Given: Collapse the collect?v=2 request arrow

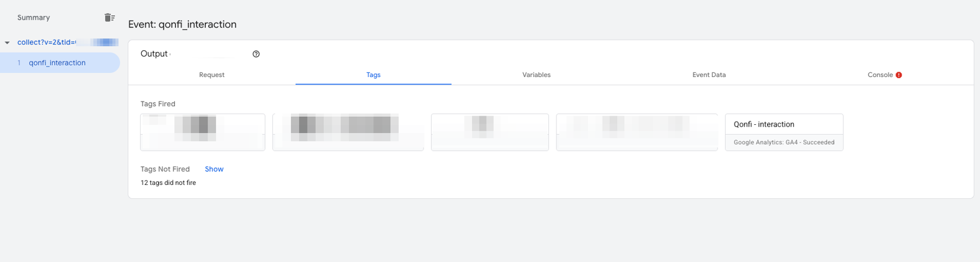Looking at the screenshot, I should tap(7, 43).
